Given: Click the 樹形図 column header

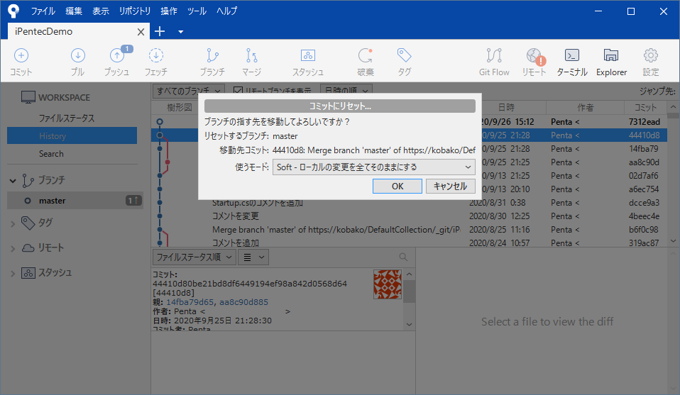Looking at the screenshot, I should click(x=179, y=108).
